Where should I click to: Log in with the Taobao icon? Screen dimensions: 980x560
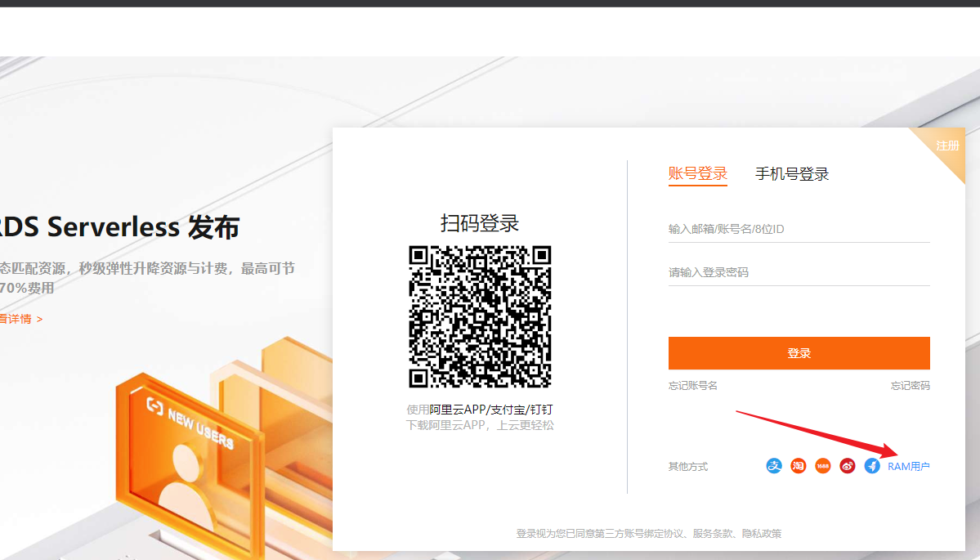798,466
